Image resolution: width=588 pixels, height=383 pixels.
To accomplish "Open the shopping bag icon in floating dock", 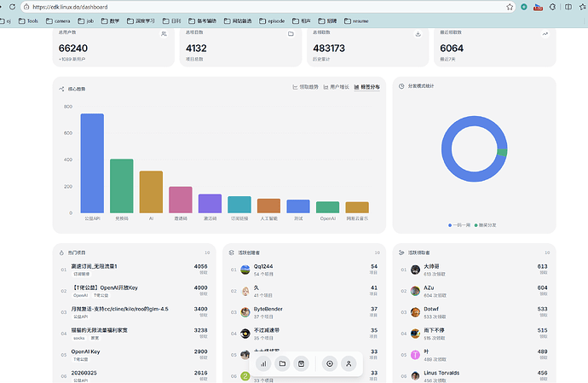I will point(301,363).
